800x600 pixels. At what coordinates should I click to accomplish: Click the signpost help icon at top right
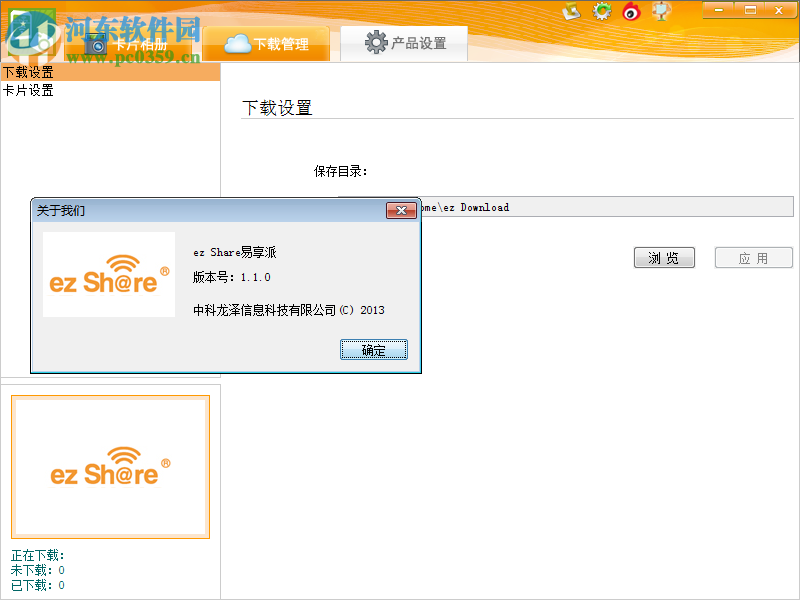click(663, 11)
